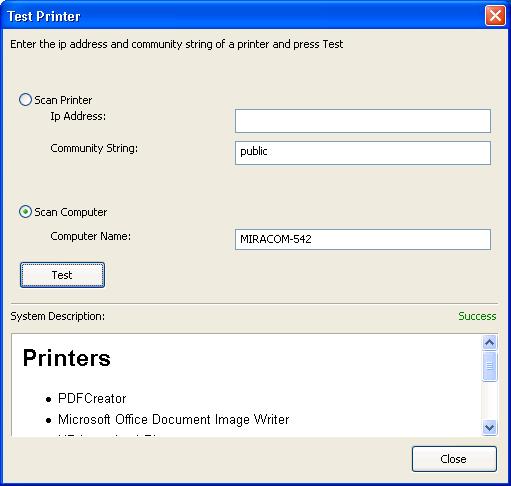Click the Computer Name label
The width and height of the screenshot is (511, 486).
coord(91,236)
